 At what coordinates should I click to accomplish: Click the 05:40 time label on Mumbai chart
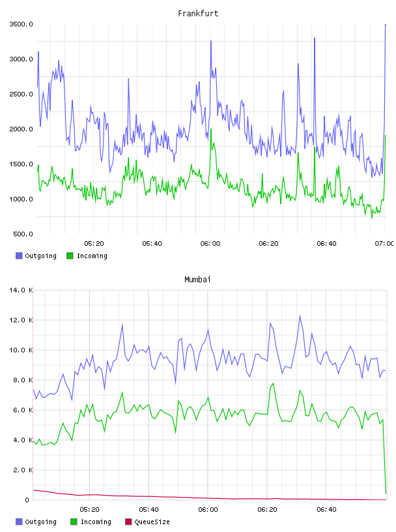coord(148,510)
